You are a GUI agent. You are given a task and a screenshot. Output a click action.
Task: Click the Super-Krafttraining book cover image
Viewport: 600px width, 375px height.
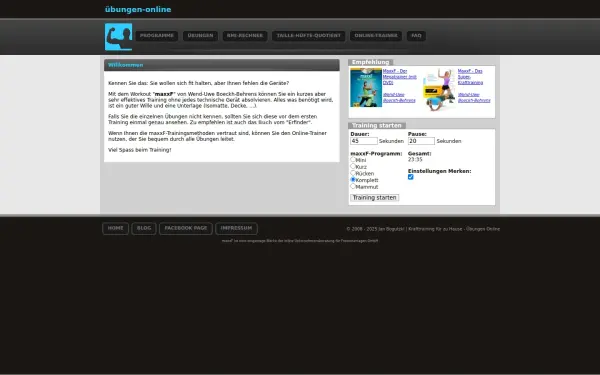(x=439, y=90)
